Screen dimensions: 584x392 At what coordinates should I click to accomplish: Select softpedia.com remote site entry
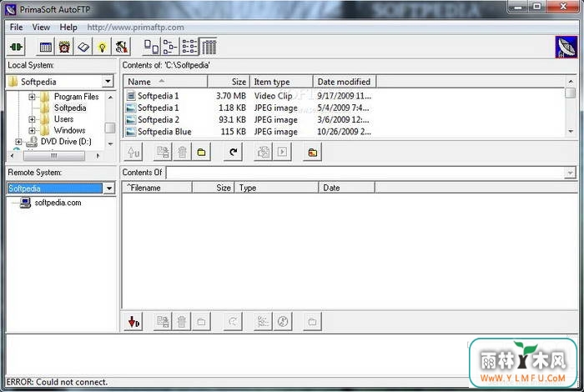pyautogui.click(x=58, y=203)
